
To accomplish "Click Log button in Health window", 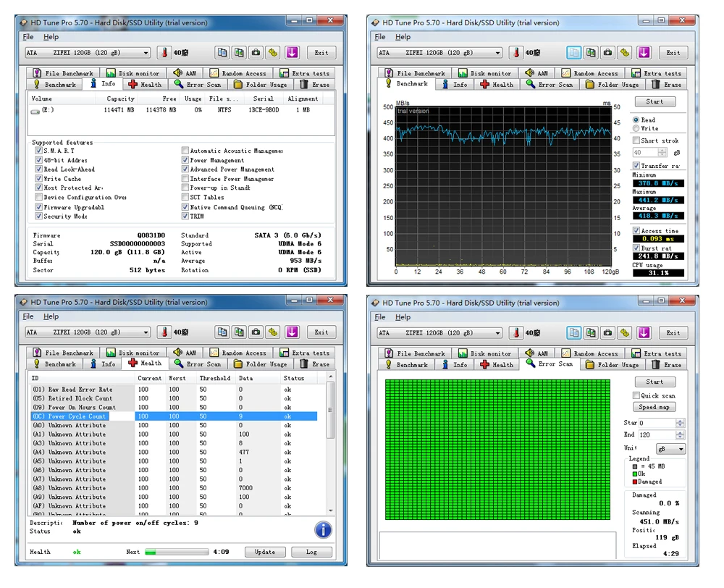I will [311, 552].
